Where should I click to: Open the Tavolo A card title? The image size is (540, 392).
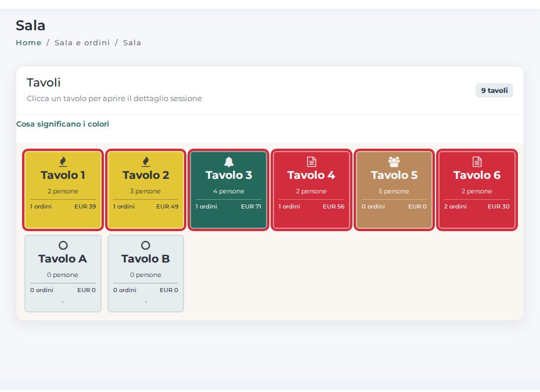(63, 258)
